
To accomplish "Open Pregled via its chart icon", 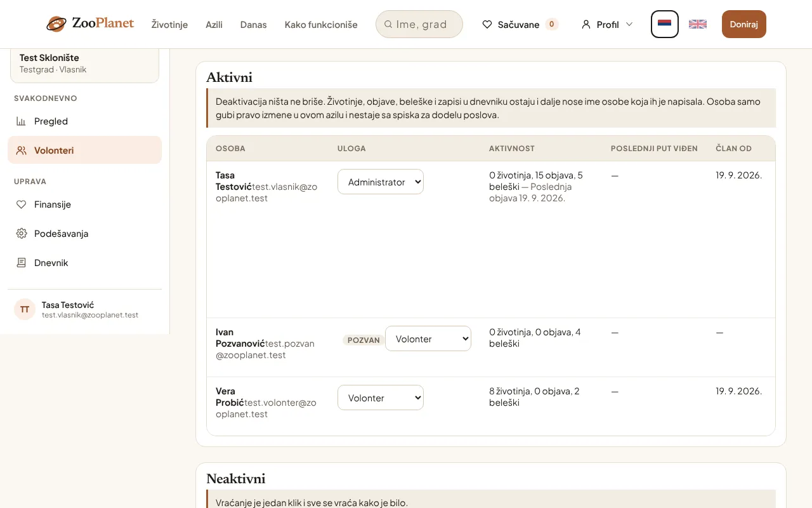I will pyautogui.click(x=22, y=121).
